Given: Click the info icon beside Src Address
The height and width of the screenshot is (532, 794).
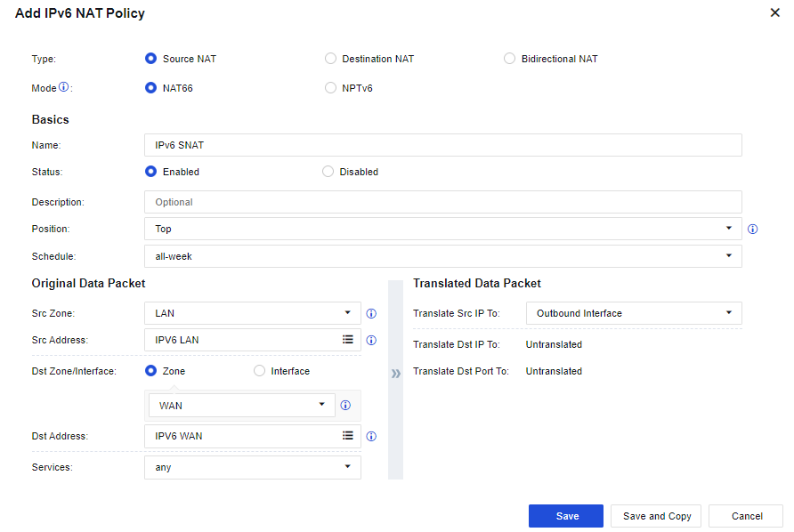Looking at the screenshot, I should pos(371,340).
